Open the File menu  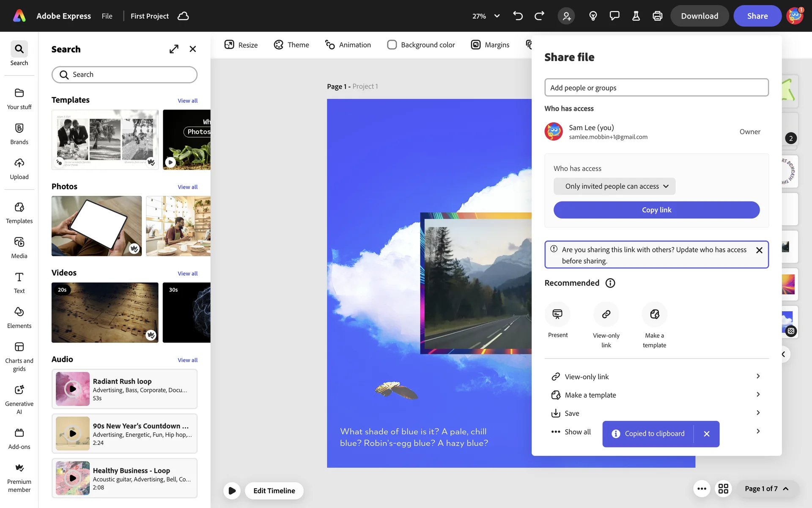[107, 16]
